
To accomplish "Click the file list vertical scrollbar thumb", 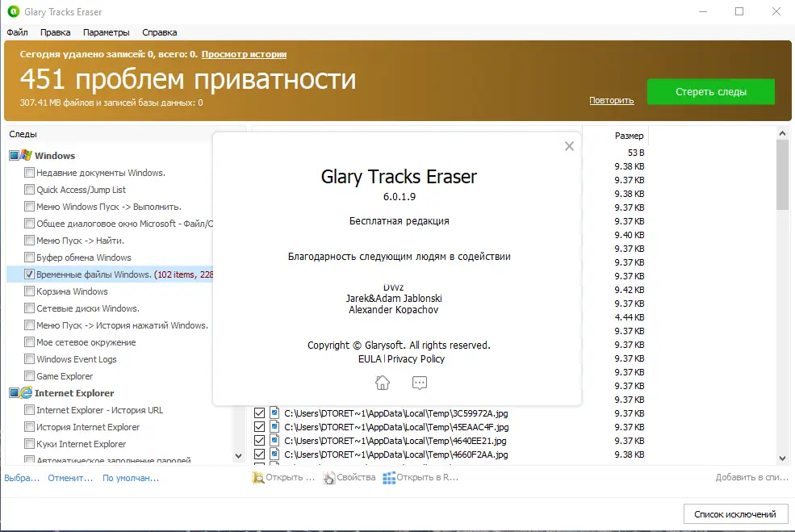I will coord(782,175).
